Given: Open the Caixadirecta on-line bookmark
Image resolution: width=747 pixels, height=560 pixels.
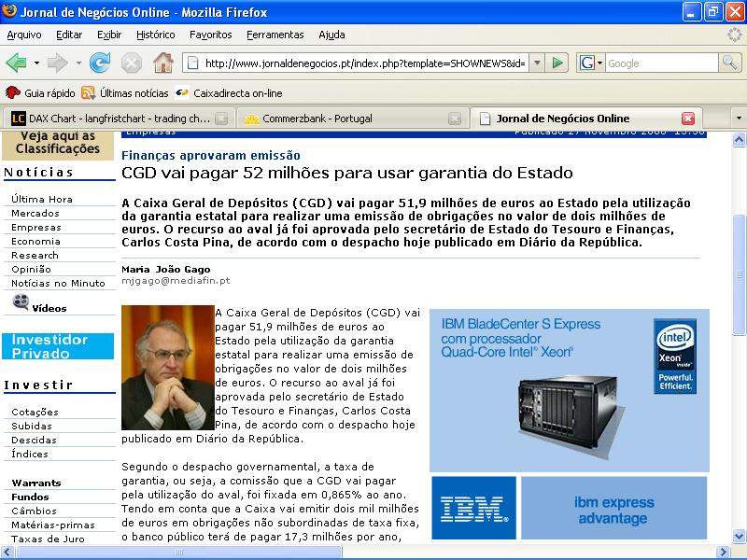Looking at the screenshot, I should [229, 92].
